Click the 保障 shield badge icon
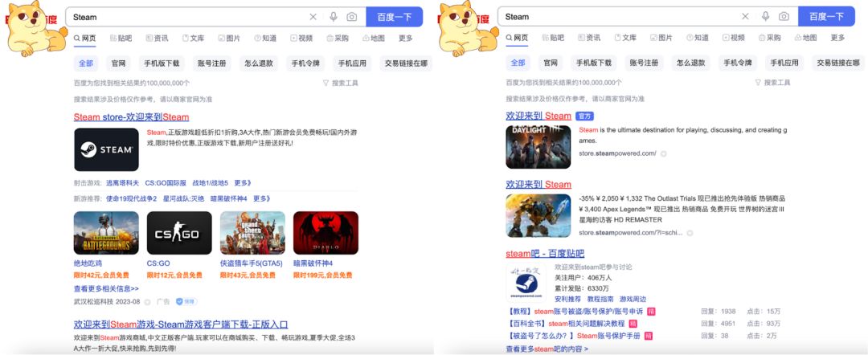Viewport: 868px width, 355px height. point(186,302)
